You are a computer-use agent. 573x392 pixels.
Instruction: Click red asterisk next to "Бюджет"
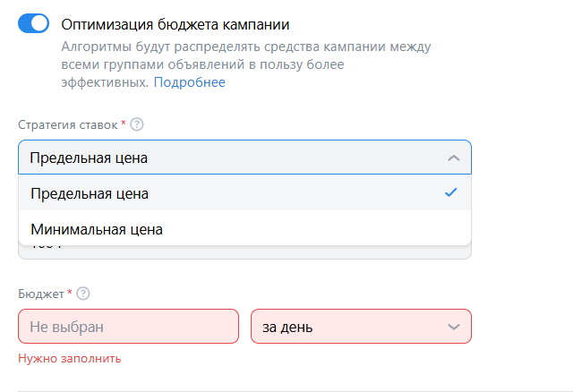click(70, 293)
